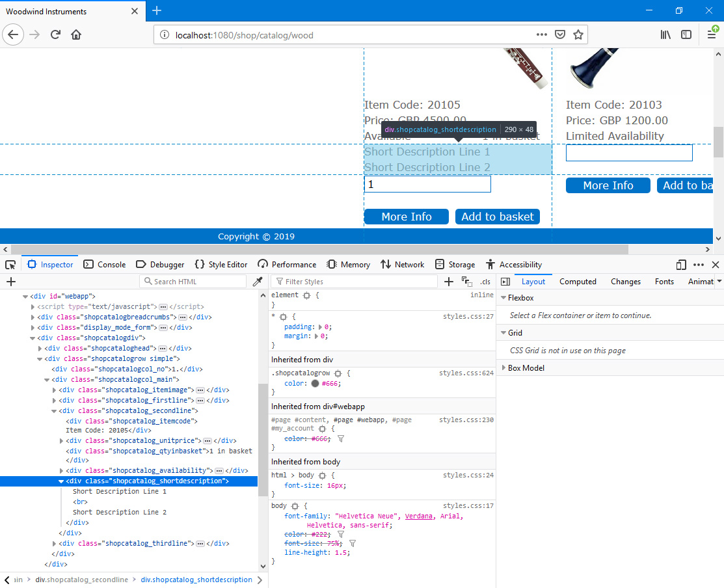Collapse the shopcatalog_shortdescription node
This screenshot has height=588, width=724.
tap(61, 481)
